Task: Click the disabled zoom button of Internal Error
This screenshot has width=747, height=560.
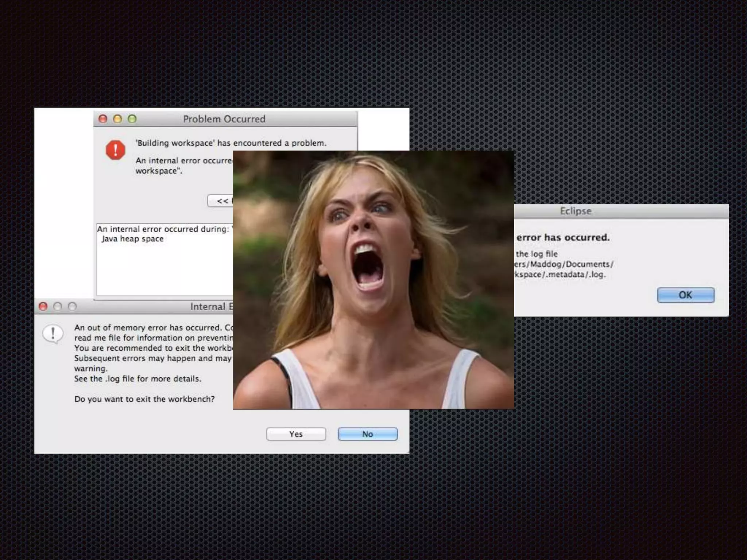Action: pos(72,306)
